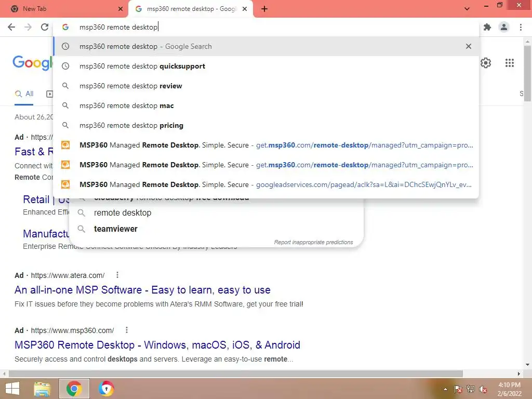This screenshot has width=532, height=399.
Task: Select 'teamviewer' page suggestion
Action: pyautogui.click(x=116, y=229)
